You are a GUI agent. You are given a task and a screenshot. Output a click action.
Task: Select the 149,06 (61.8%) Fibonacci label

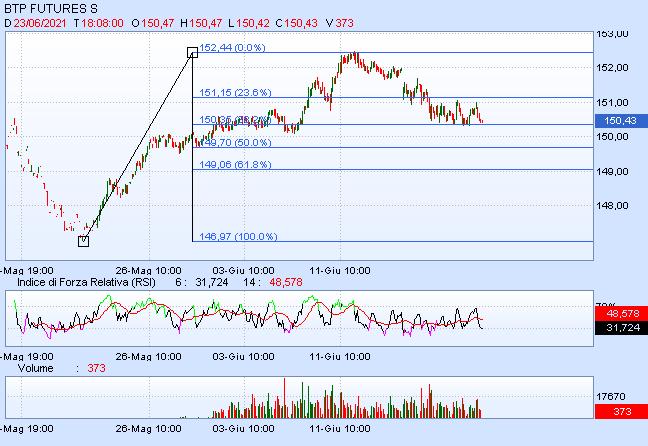click(x=235, y=165)
